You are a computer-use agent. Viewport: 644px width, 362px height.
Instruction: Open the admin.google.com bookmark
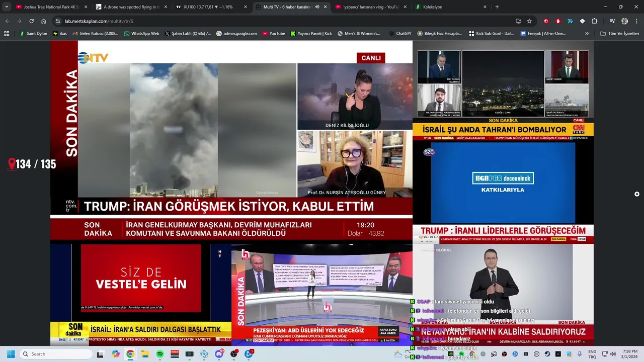(236, 34)
